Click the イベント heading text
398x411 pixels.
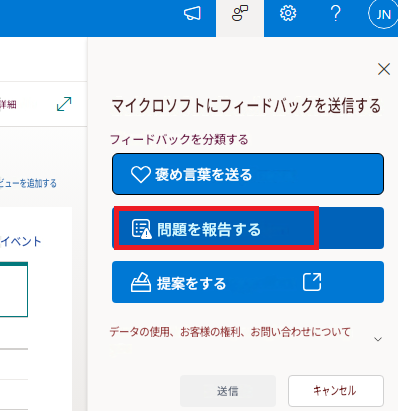coord(21,241)
